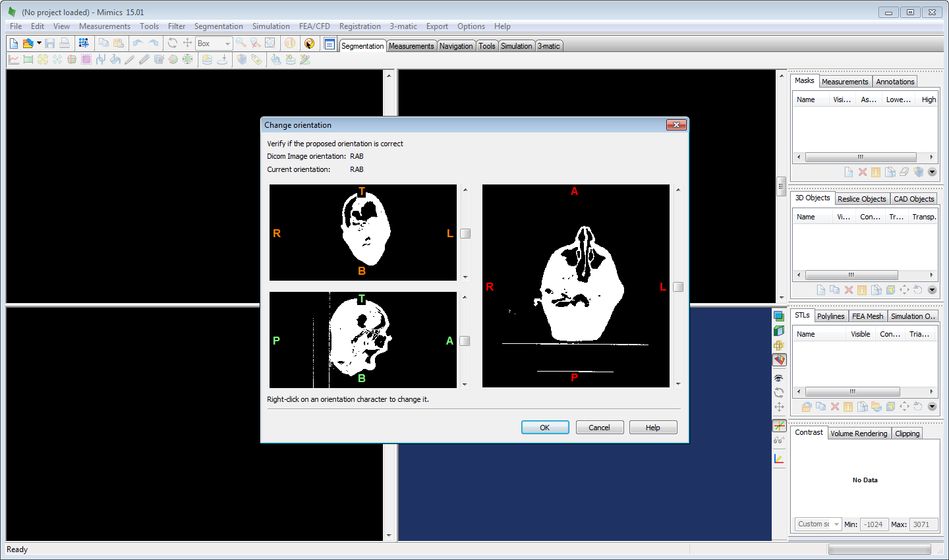
Task: Select the Rotate view tool icon
Action: click(x=173, y=43)
